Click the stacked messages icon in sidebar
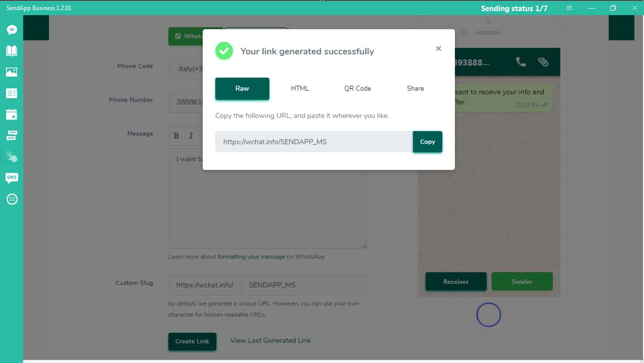Screen dimensions: 644x363 [12, 135]
